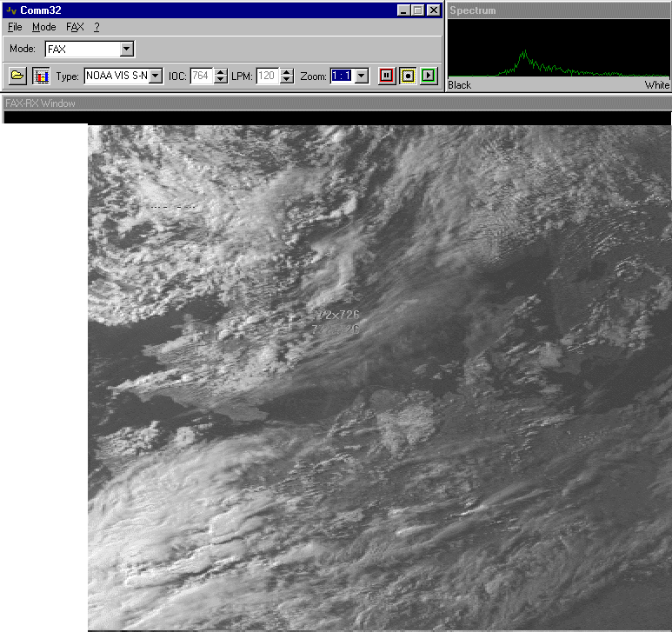
Task: Click the LPM value field showing 120
Action: (266, 77)
